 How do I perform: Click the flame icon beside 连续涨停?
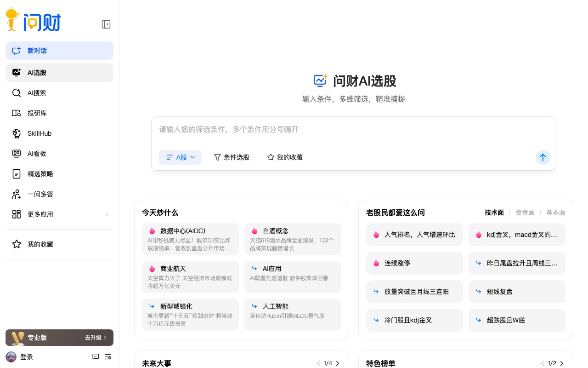pyautogui.click(x=376, y=263)
